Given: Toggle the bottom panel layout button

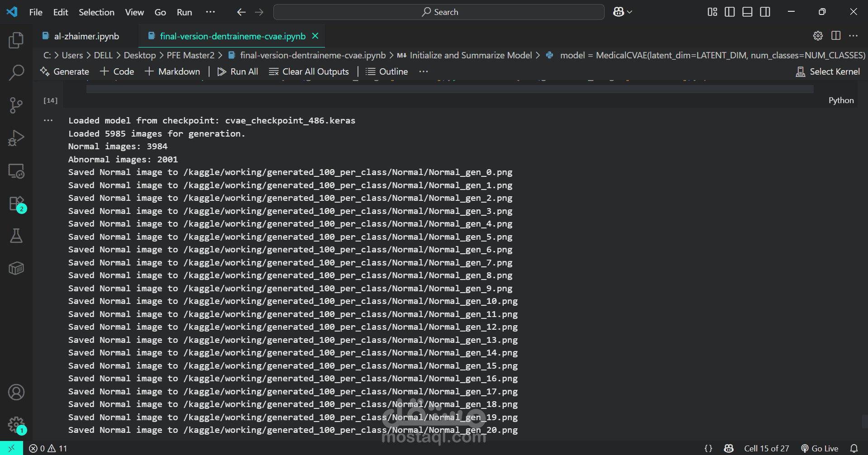Looking at the screenshot, I should click(x=747, y=12).
